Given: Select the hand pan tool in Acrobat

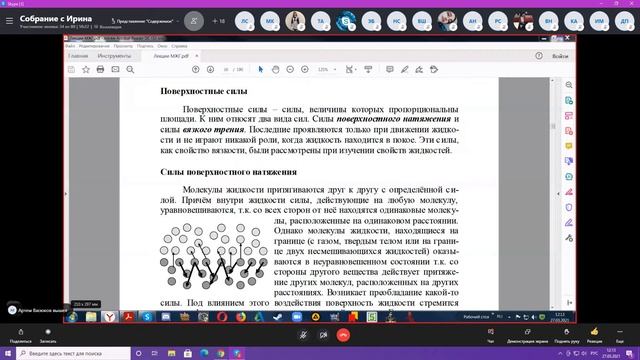Looking at the screenshot, I should coord(276,69).
